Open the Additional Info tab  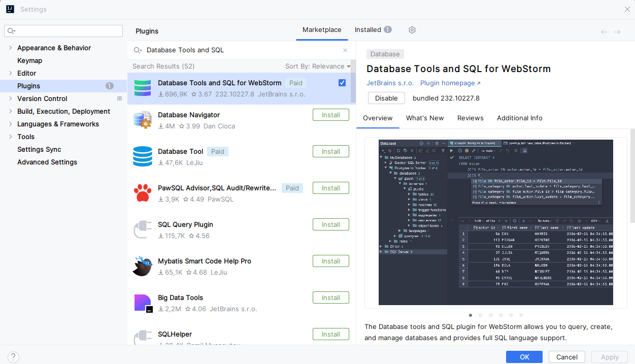(520, 118)
